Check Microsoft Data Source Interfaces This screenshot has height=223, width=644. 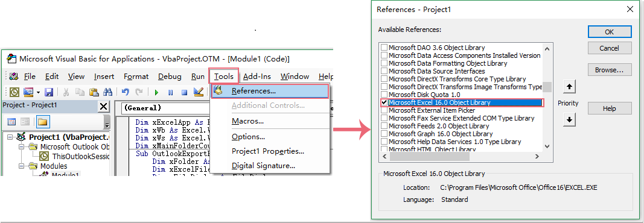384,71
